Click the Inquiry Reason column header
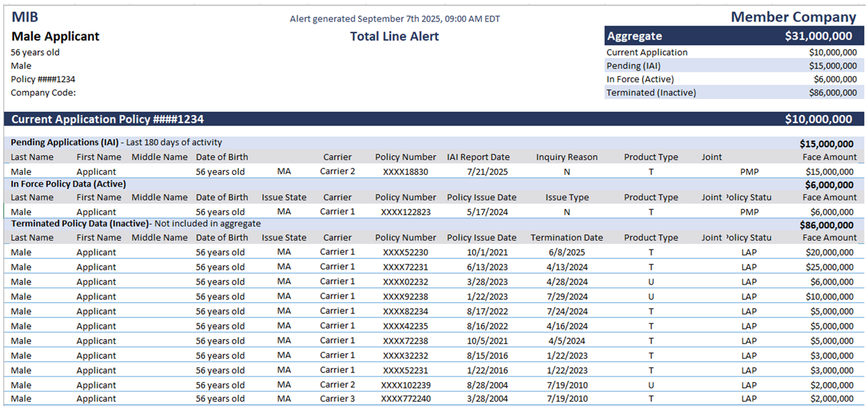The image size is (868, 415). pyautogui.click(x=567, y=157)
